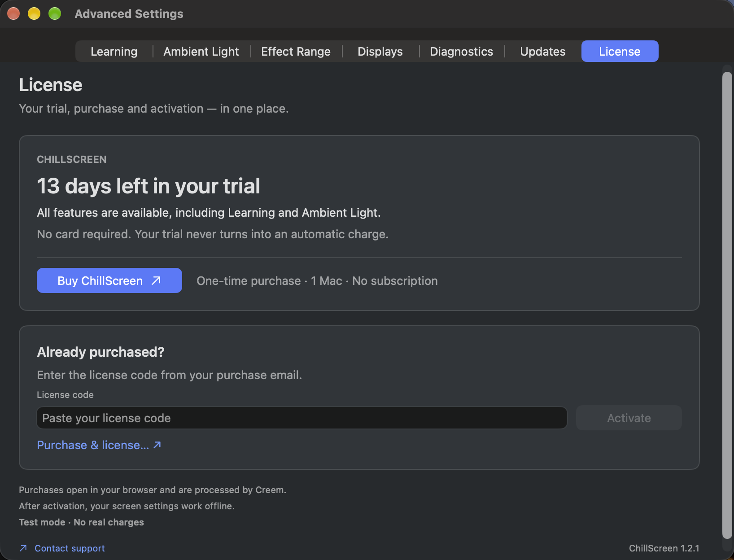Click the 'Test mode · No real charges' text

[x=81, y=522]
